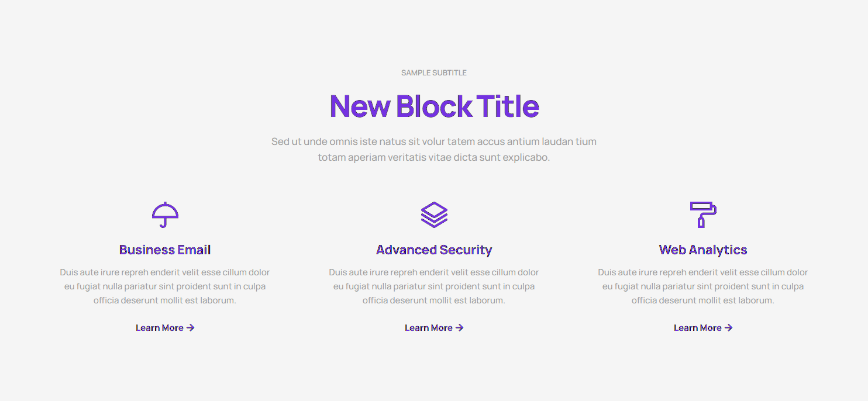The image size is (868, 401).
Task: Click the stacked layers icon above Advanced Security
Action: [x=434, y=215]
